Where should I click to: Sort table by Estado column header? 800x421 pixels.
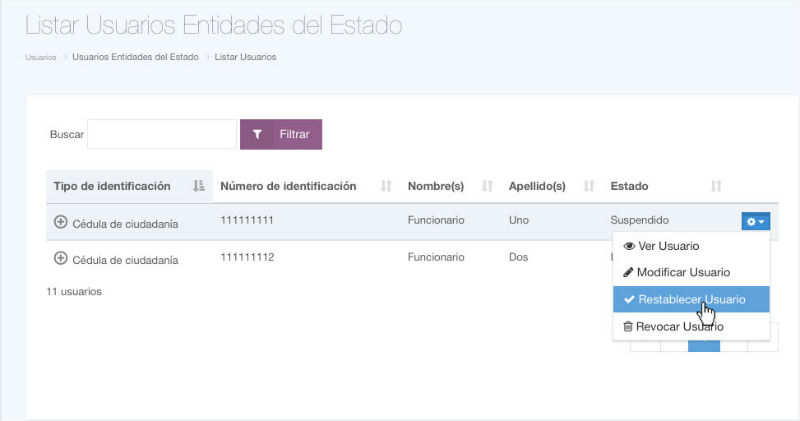tap(629, 186)
